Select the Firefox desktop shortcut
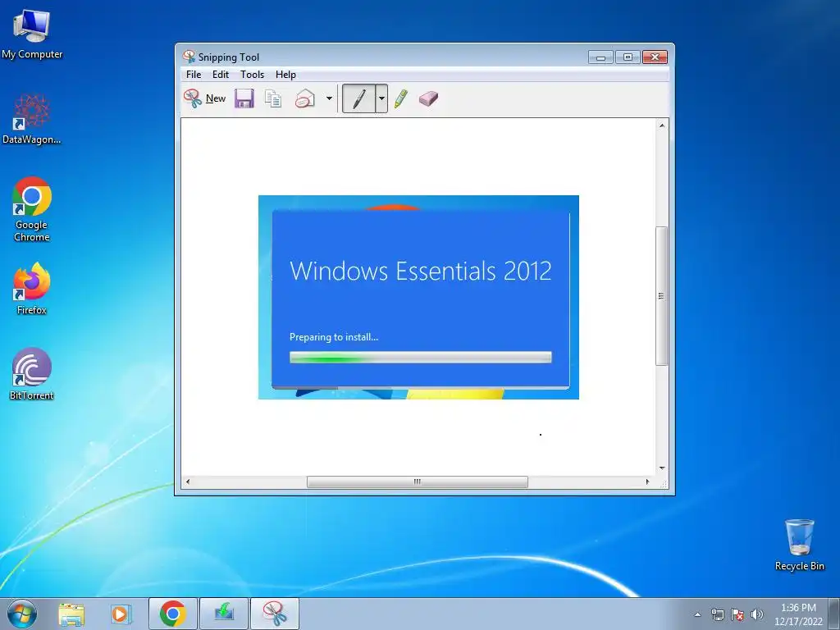840x630 pixels. pos(32,288)
